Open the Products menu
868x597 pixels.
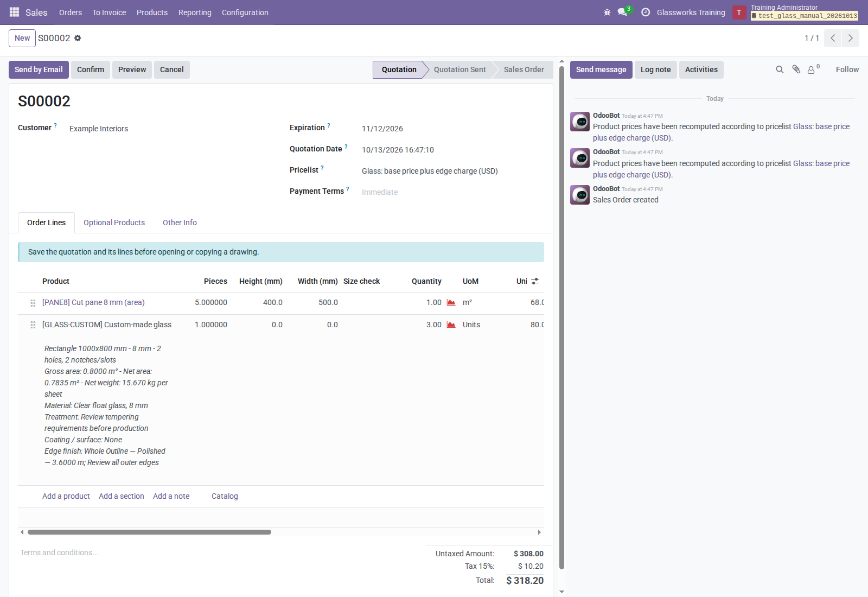click(152, 12)
